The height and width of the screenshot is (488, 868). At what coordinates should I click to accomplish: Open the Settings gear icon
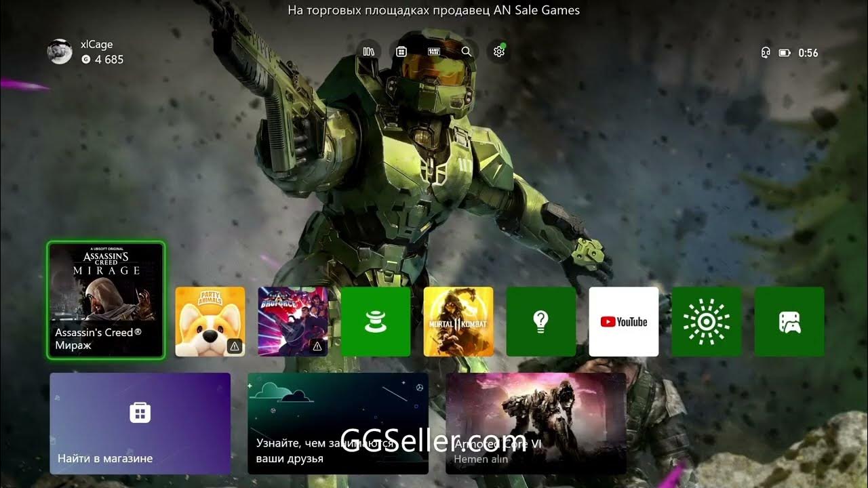click(499, 52)
